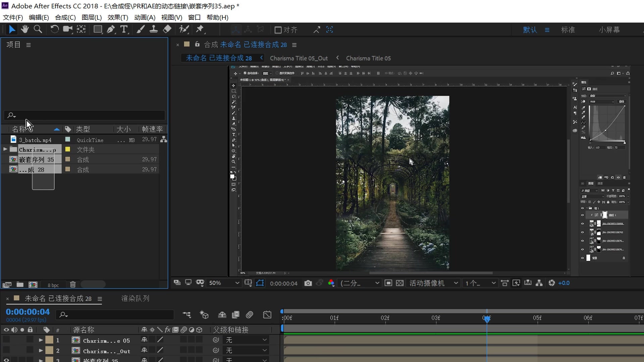This screenshot has width=644, height=362.
Task: Toggle visibility of layer 1
Action: (6, 340)
